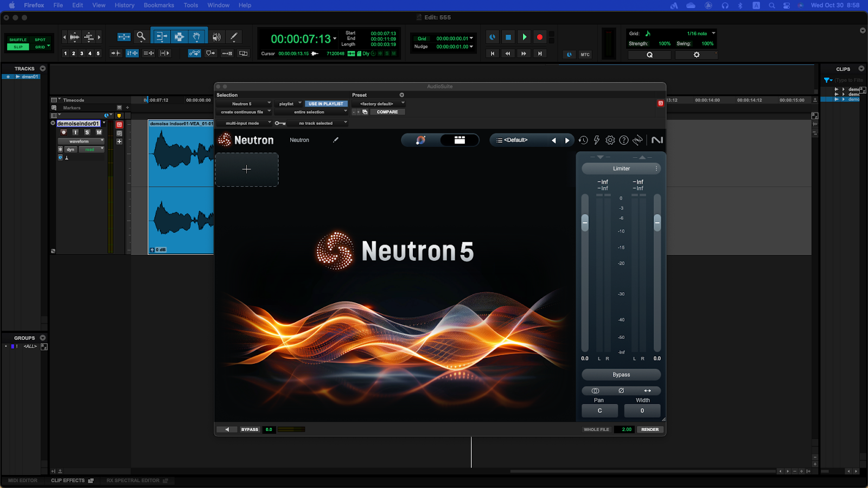Open CLIP EFFECTS tab
Image resolution: width=868 pixels, height=488 pixels.
pos(72,480)
